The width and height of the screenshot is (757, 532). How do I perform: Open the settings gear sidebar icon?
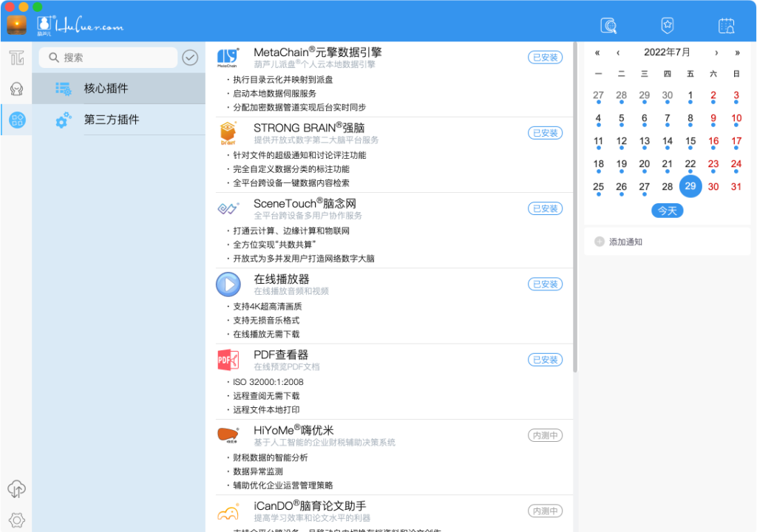tap(16, 520)
